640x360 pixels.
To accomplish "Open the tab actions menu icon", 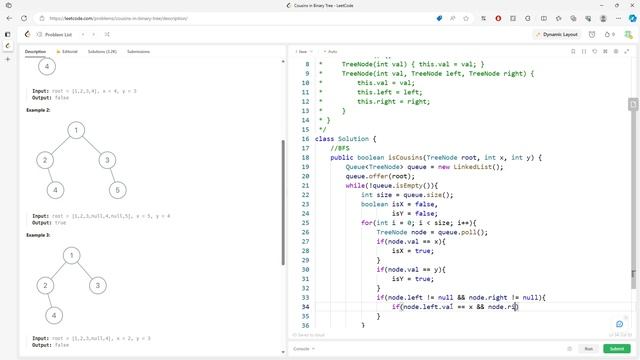I will (x=9, y=5).
